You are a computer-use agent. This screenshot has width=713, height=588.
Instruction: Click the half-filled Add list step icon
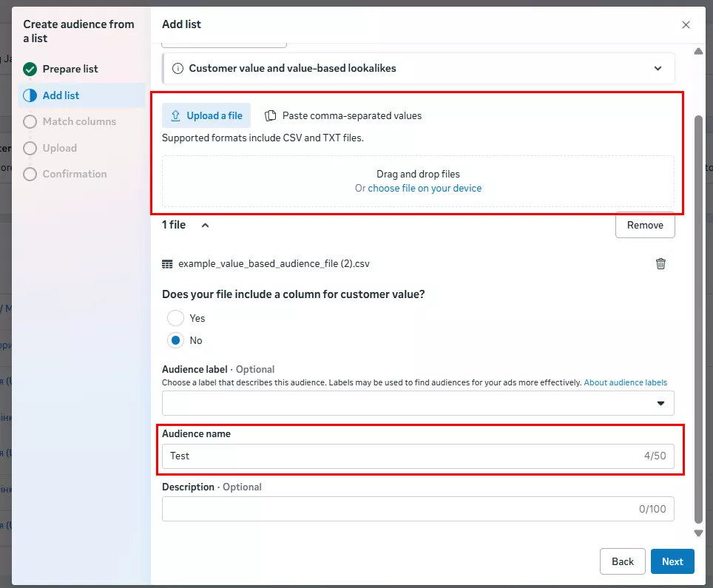(x=30, y=95)
